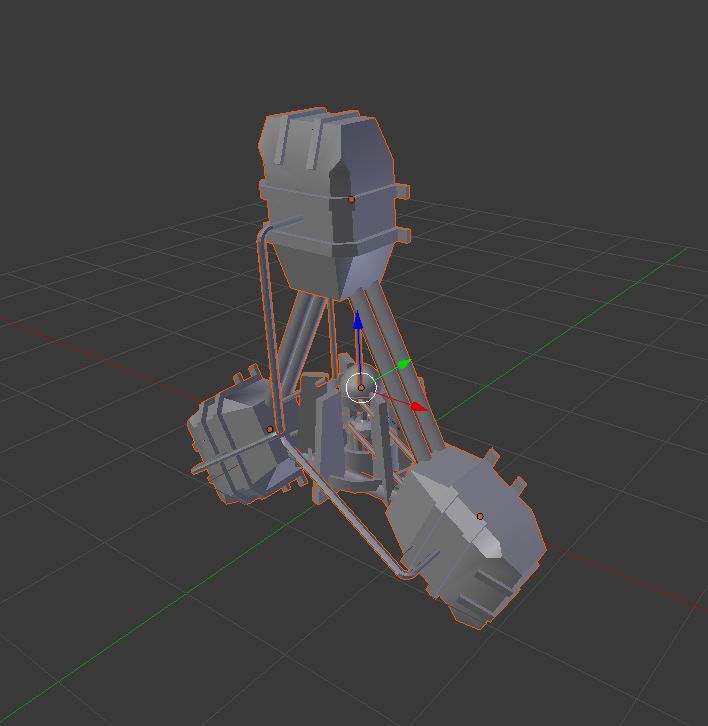Select the lower-right pod mesh body
This screenshot has height=726, width=708.
point(468,537)
